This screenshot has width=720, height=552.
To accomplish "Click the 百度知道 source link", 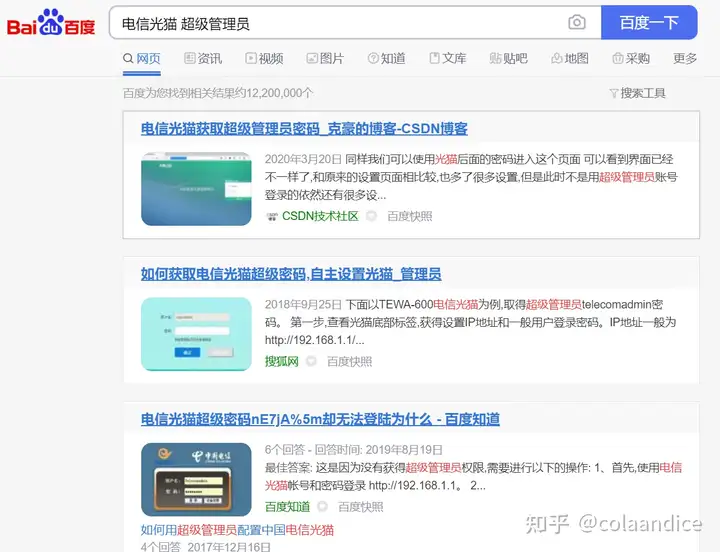I will point(287,507).
